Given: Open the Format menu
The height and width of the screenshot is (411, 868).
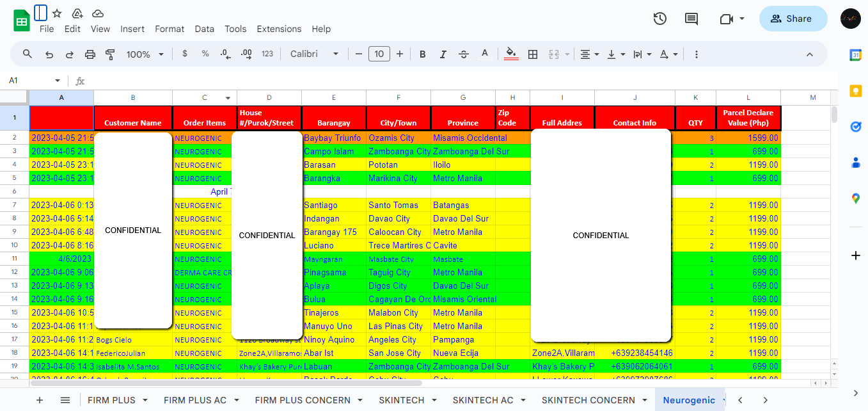Looking at the screenshot, I should point(170,29).
